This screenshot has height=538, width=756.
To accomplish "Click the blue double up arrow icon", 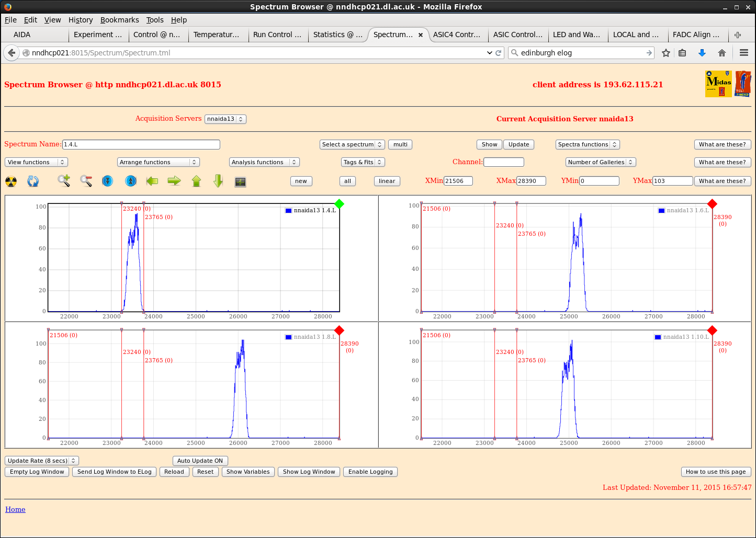I will point(131,181).
